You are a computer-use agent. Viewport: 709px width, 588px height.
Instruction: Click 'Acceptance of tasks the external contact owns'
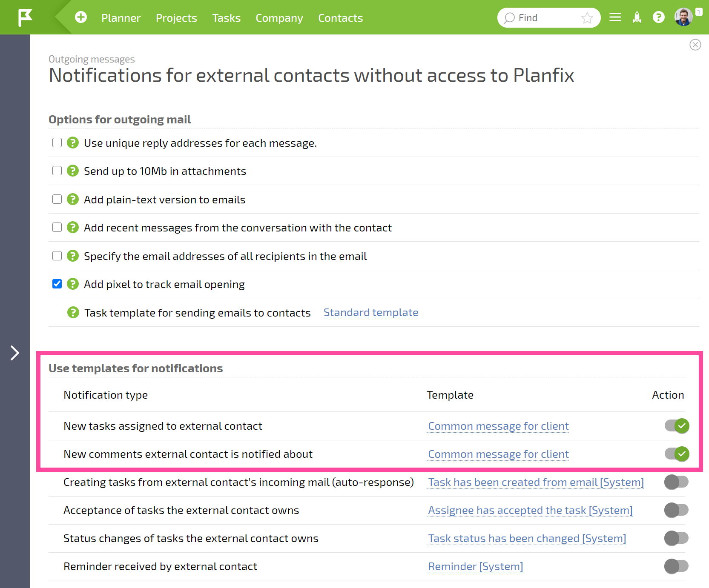[181, 510]
